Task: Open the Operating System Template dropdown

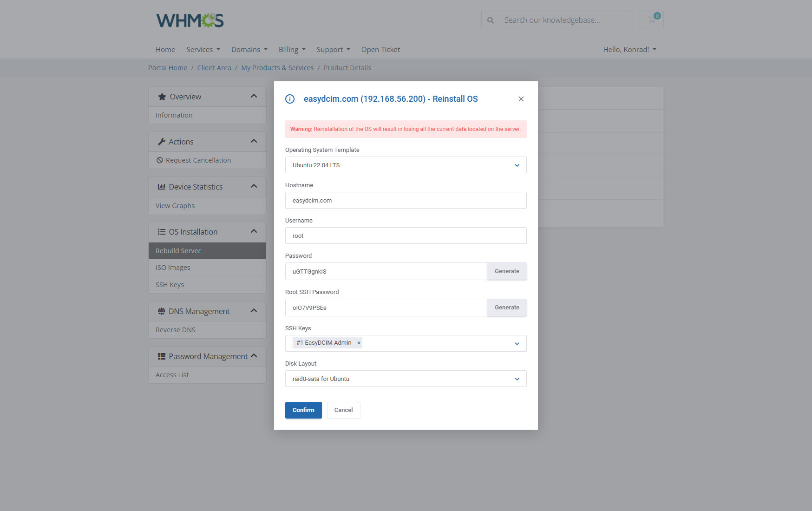Action: coord(406,165)
